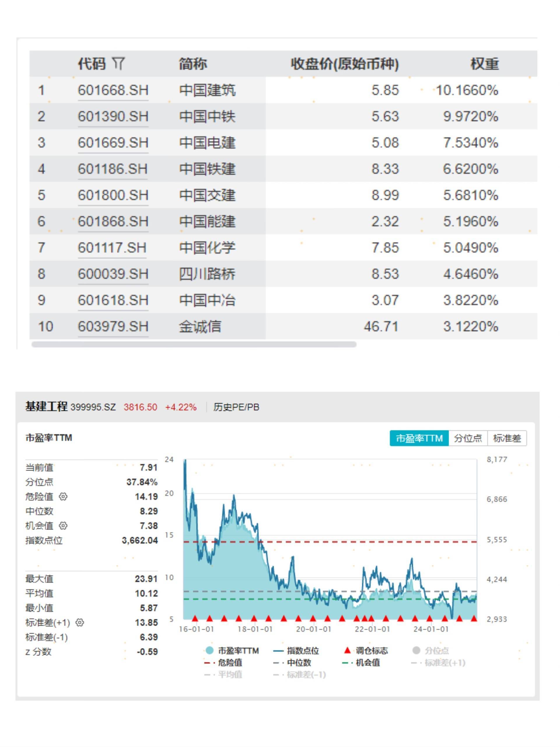The image size is (560, 747).
Task: Open the filter on the 代码 column
Action: [x=118, y=62]
